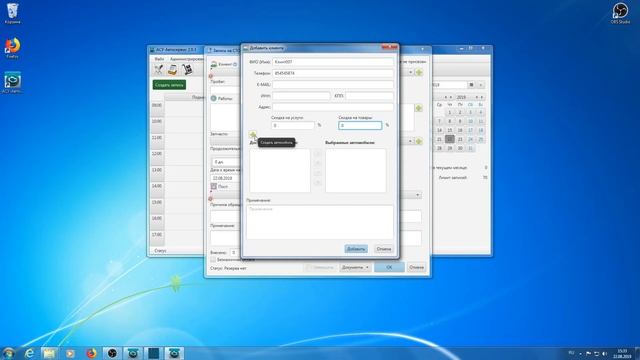Click the green Create car plus icon
This screenshot has height=360, width=640.
pyautogui.click(x=253, y=134)
